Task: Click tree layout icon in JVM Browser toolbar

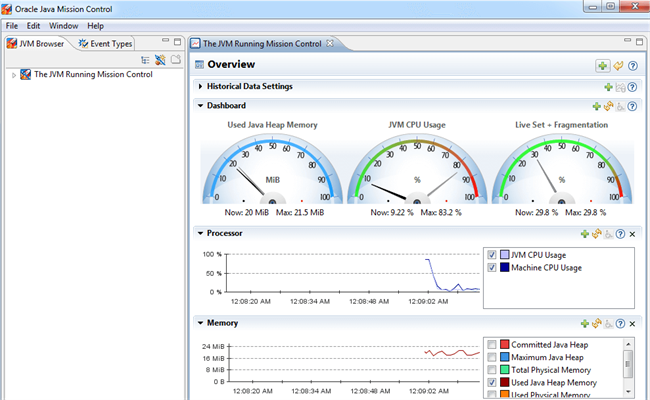Action: click(x=146, y=60)
